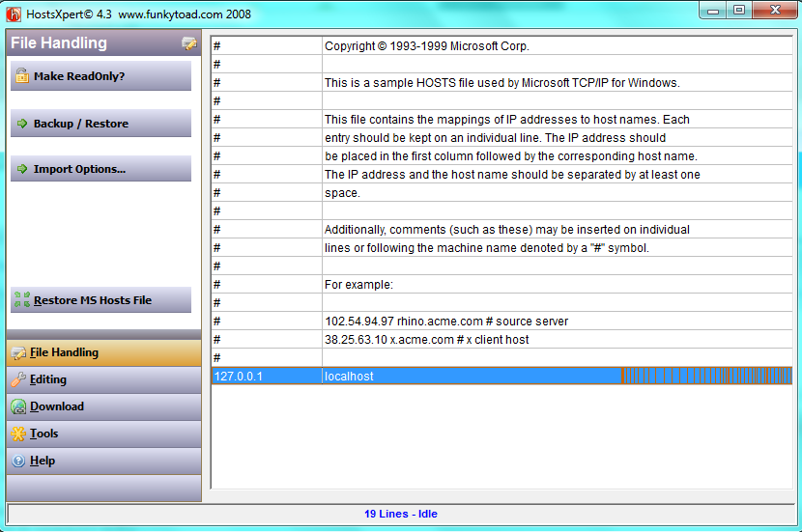Image resolution: width=802 pixels, height=532 pixels.
Task: Maximize the HostsXpert window
Action: 739,10
